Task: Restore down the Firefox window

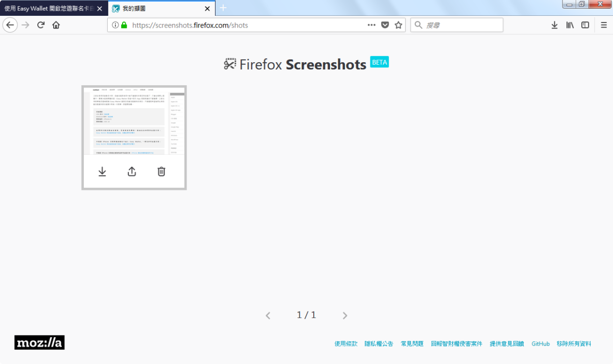Action: pos(582,4)
